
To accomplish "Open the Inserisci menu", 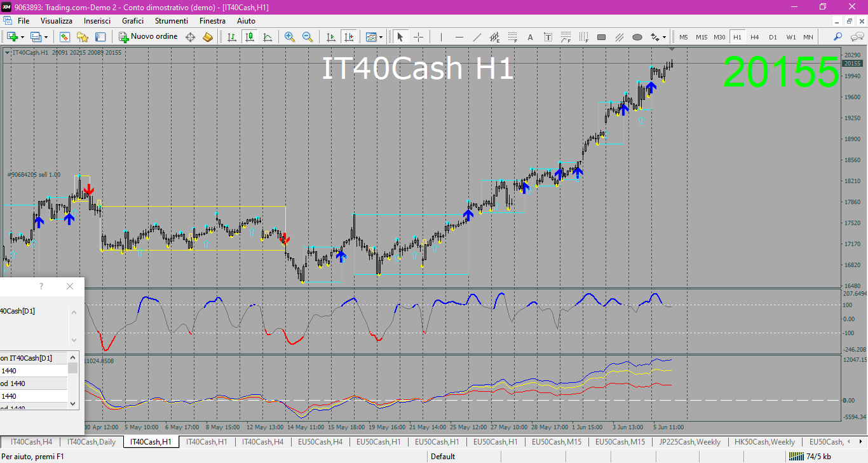I will 97,21.
